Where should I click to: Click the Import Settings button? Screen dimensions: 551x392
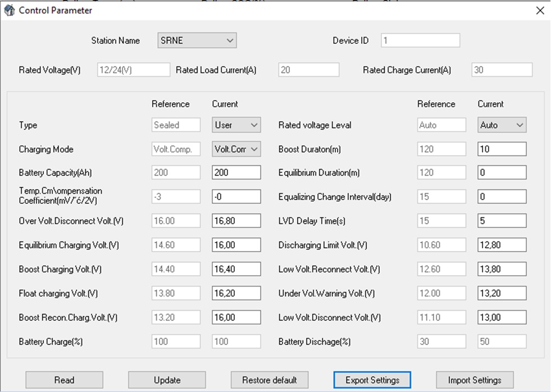coord(475,380)
